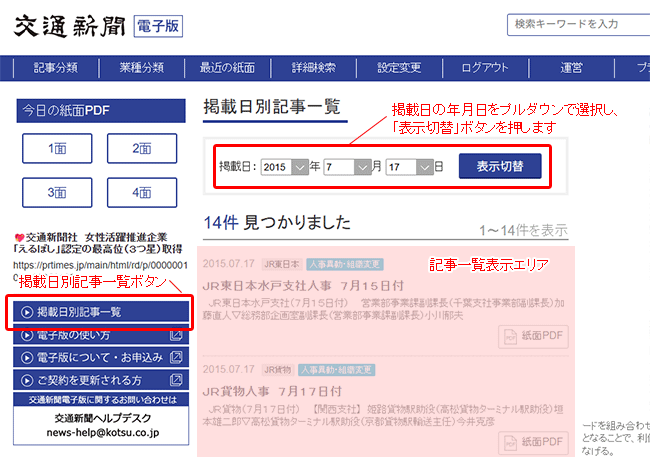Open the 記事分類 menu
This screenshot has height=457, width=650.
56,68
